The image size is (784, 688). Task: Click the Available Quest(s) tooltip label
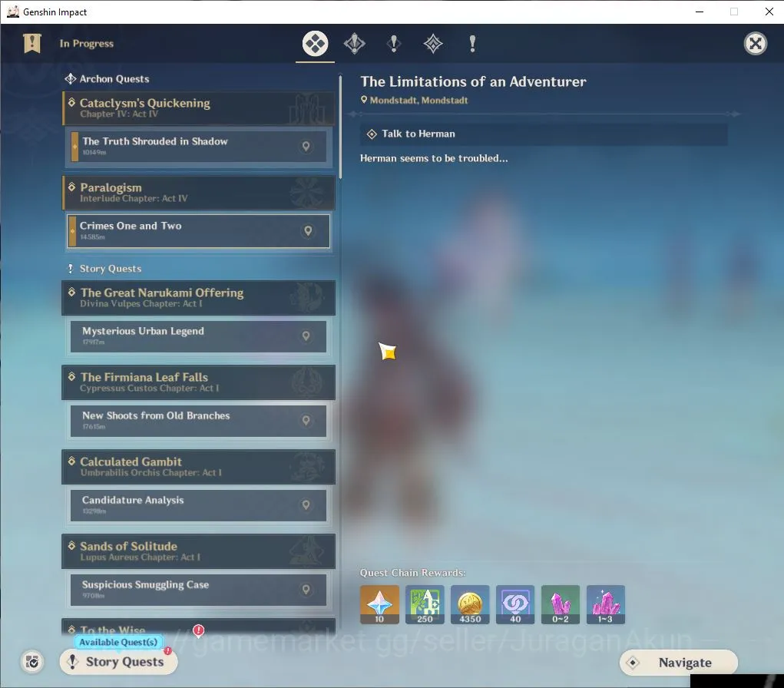[x=118, y=642]
